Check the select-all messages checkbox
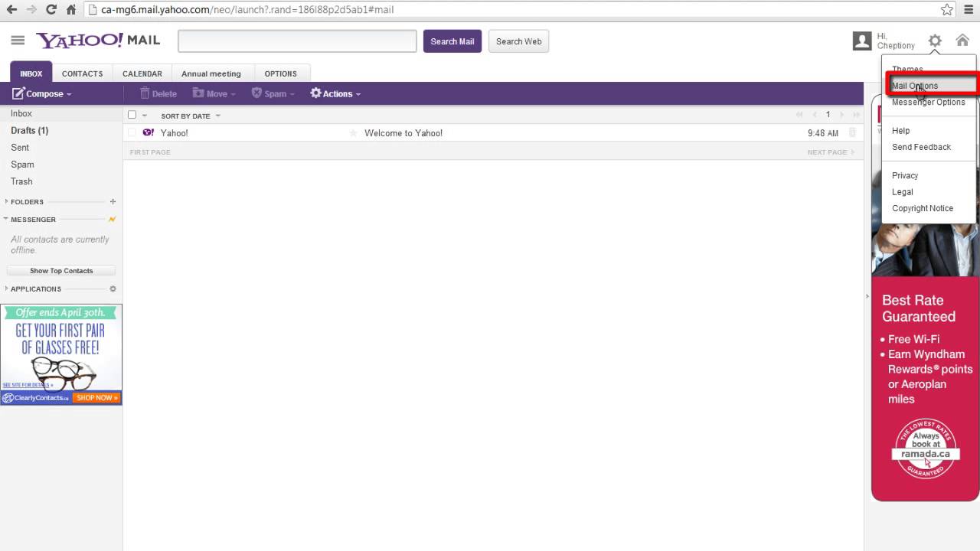 coord(132,113)
